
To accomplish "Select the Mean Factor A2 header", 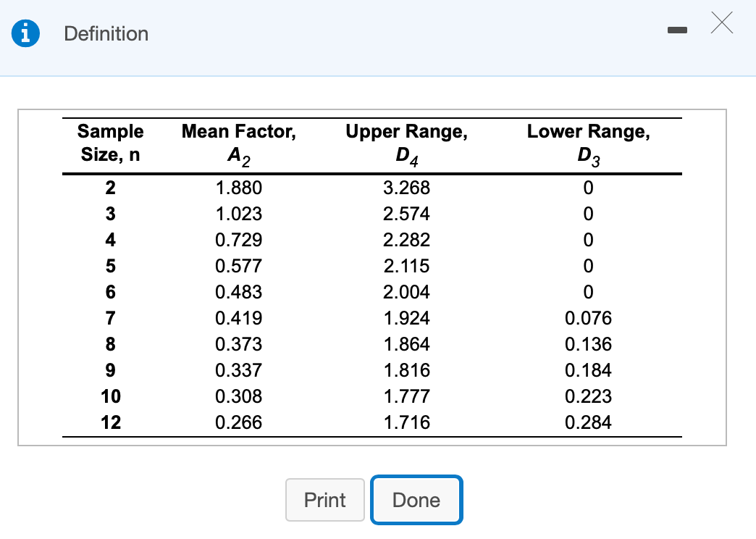I will (x=238, y=143).
